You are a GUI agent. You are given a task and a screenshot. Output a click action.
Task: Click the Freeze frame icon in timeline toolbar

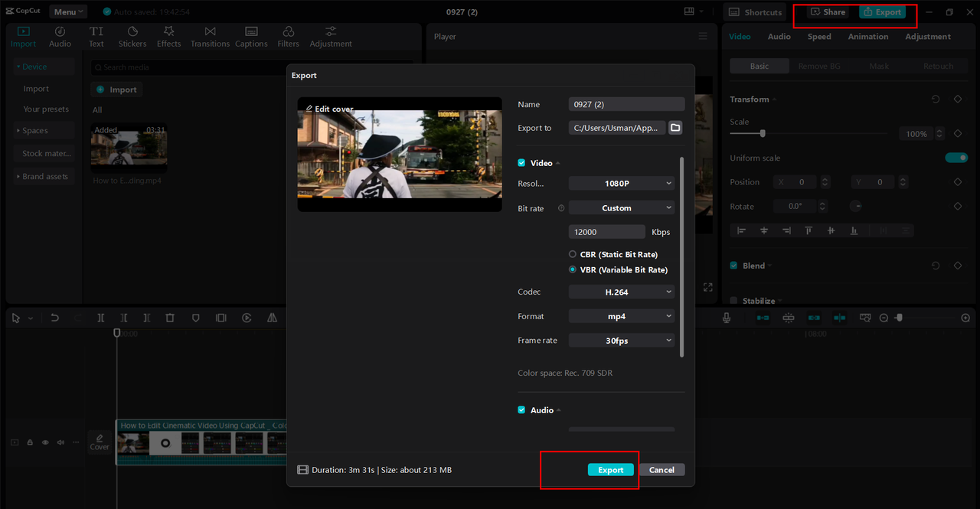click(x=220, y=318)
